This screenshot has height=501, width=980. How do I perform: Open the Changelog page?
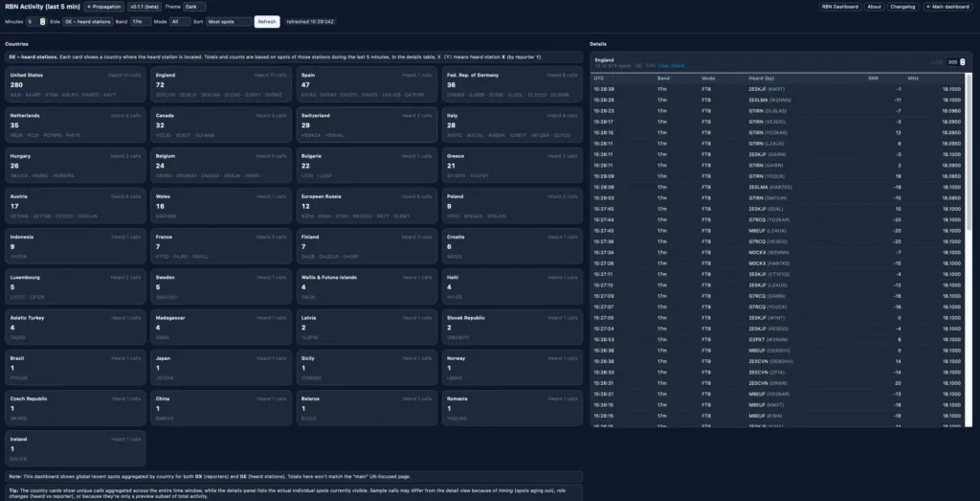tap(902, 6)
